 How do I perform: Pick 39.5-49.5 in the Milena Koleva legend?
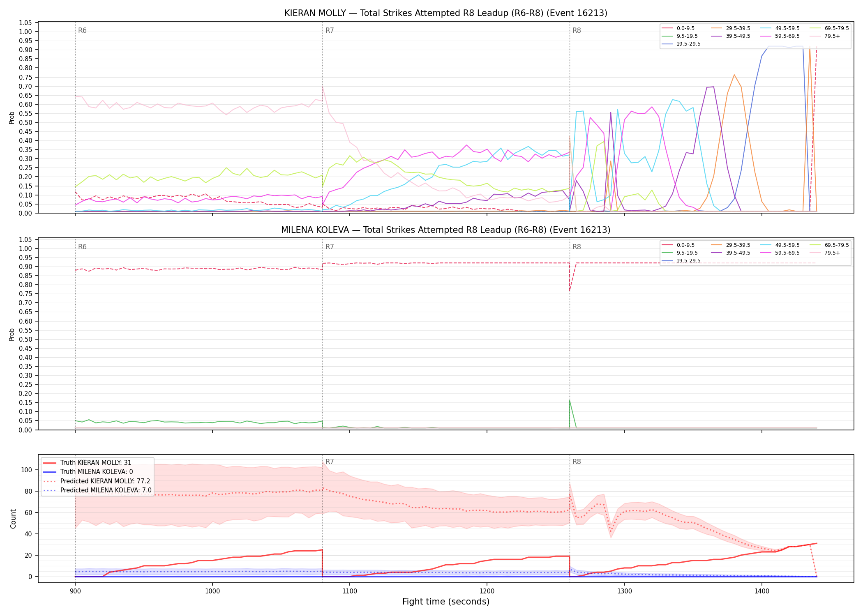(731, 253)
